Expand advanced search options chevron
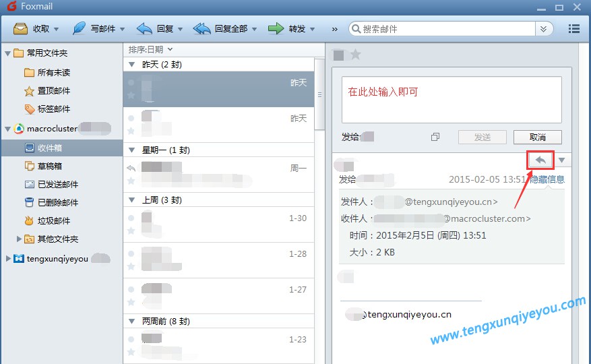Screen dimensions: 591x364 [544, 29]
